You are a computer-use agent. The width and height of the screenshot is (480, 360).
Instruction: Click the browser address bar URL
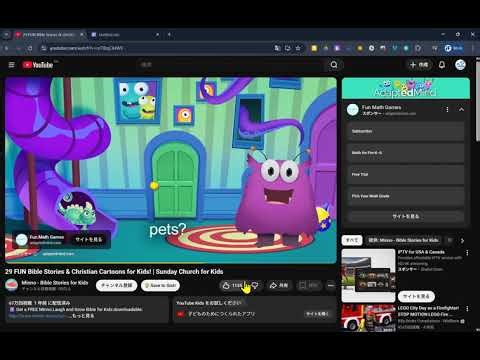pyautogui.click(x=87, y=48)
